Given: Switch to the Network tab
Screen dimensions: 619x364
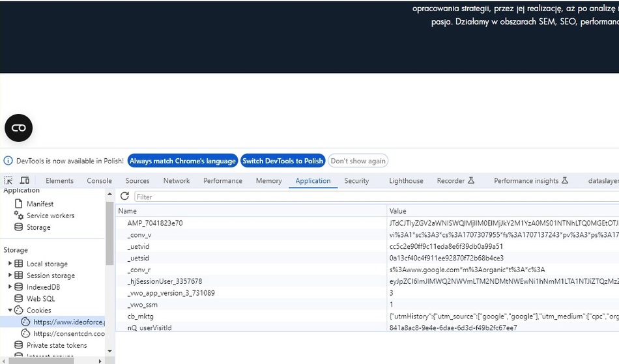Looking at the screenshot, I should pos(177,180).
